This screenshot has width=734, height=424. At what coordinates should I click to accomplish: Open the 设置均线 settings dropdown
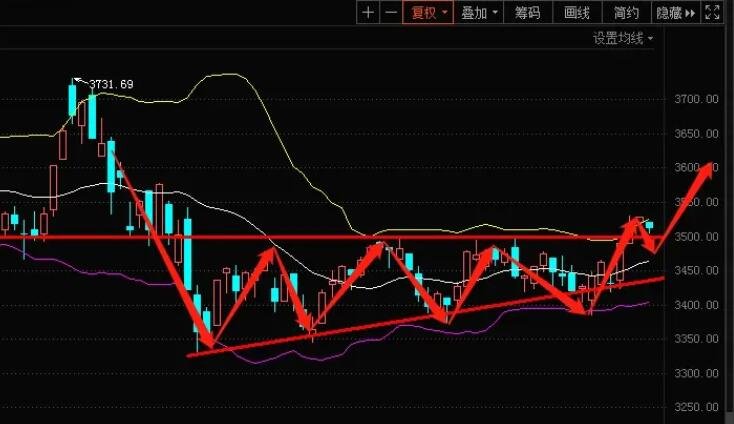click(x=622, y=39)
